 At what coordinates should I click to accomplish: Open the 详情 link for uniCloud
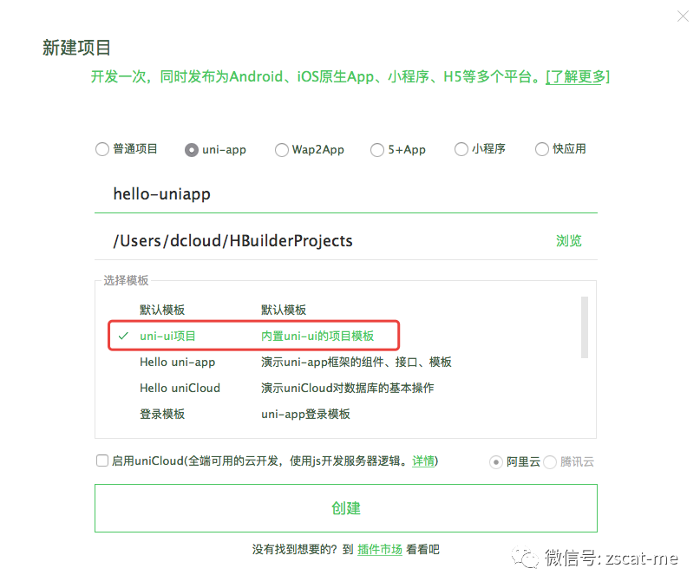pyautogui.click(x=423, y=461)
